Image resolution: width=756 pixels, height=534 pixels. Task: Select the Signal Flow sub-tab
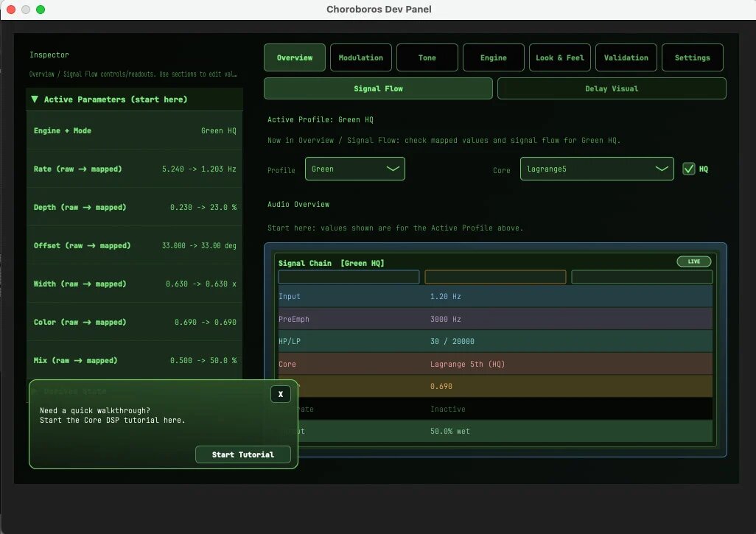pyautogui.click(x=378, y=88)
